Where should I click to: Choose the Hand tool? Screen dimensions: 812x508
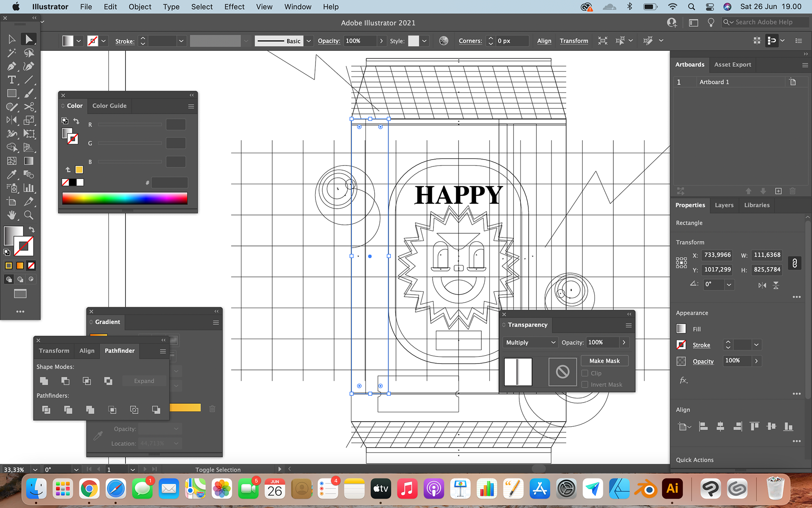[11, 215]
